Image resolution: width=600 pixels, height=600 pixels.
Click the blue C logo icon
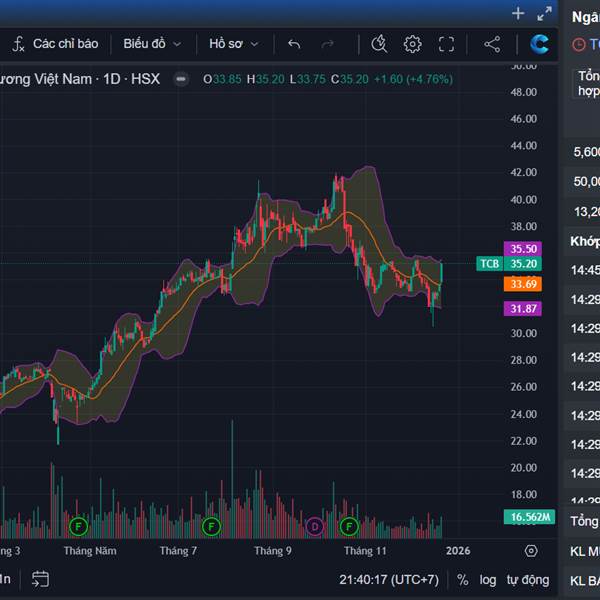click(539, 44)
